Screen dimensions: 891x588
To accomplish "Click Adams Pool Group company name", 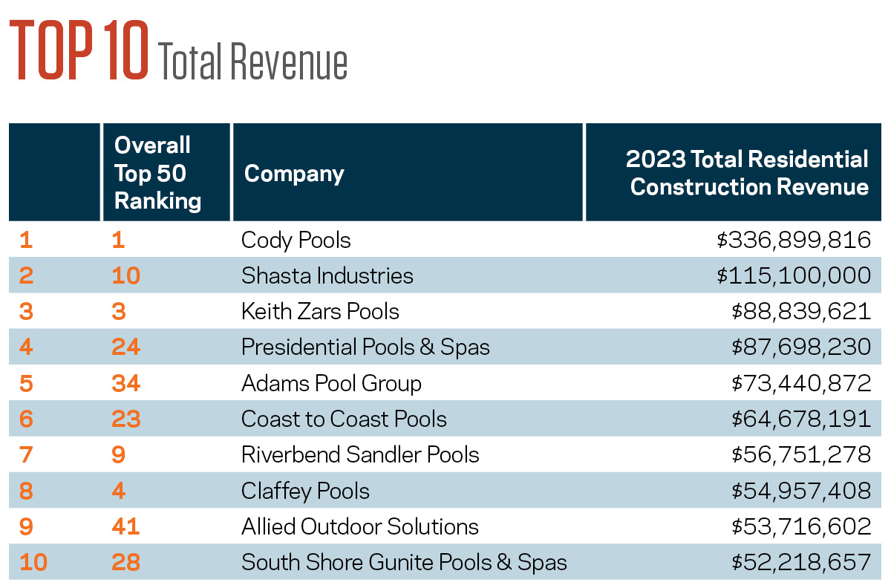I will (331, 383).
